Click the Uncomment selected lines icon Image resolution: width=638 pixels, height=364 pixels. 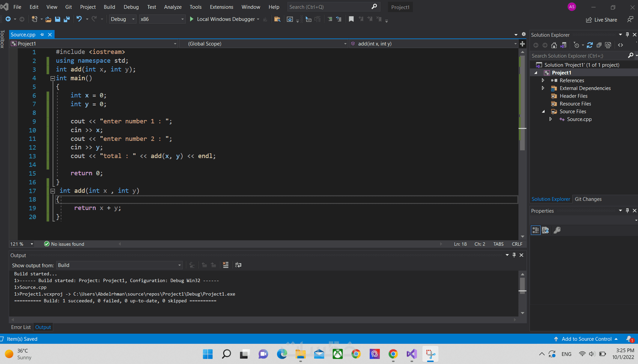[x=339, y=19]
